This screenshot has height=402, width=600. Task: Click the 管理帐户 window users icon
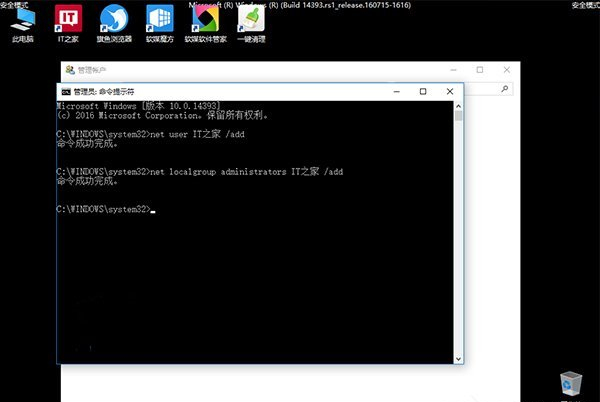[x=70, y=70]
